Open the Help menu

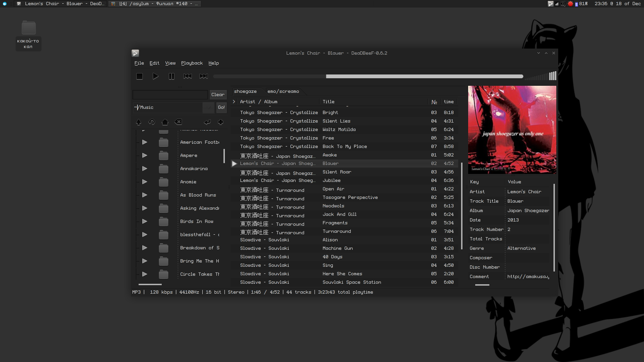pos(214,63)
